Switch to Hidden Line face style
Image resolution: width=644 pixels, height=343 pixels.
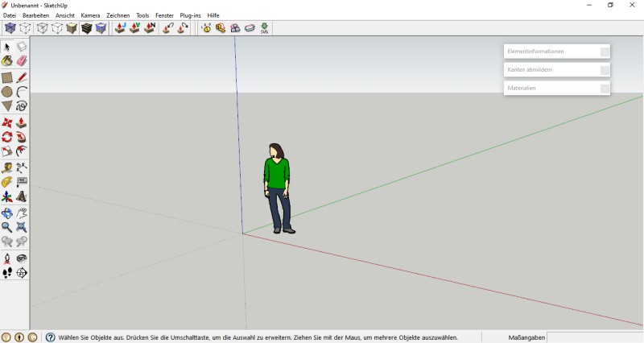(56, 28)
